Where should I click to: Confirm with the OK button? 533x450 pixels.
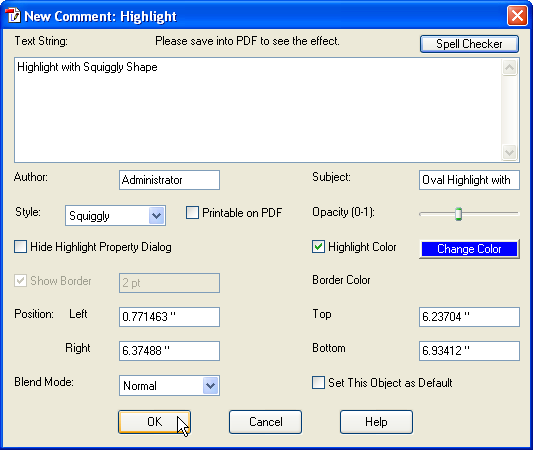tap(154, 422)
